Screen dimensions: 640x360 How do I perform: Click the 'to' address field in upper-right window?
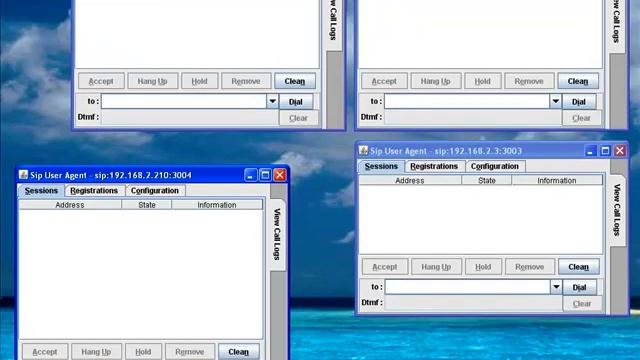(x=467, y=101)
